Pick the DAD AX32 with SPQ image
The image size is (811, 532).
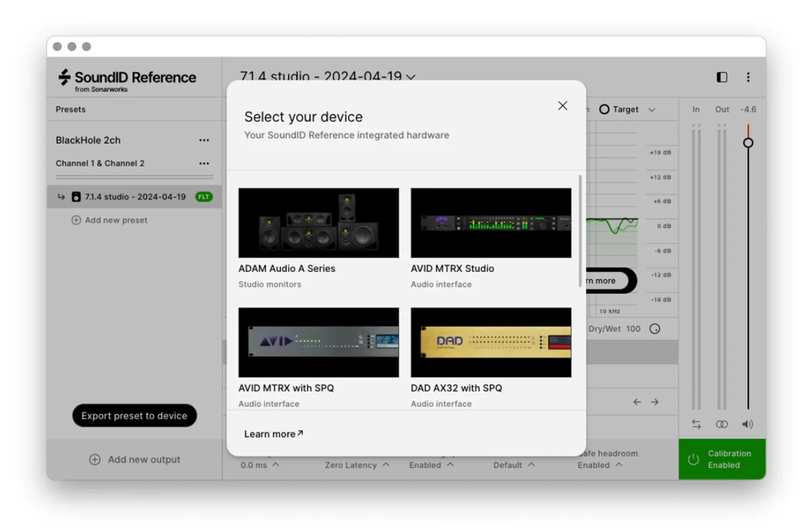point(491,343)
